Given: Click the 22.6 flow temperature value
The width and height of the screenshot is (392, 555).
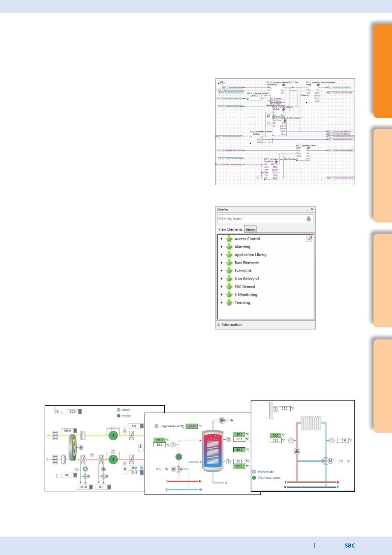Looking at the screenshot, I should [275, 440].
